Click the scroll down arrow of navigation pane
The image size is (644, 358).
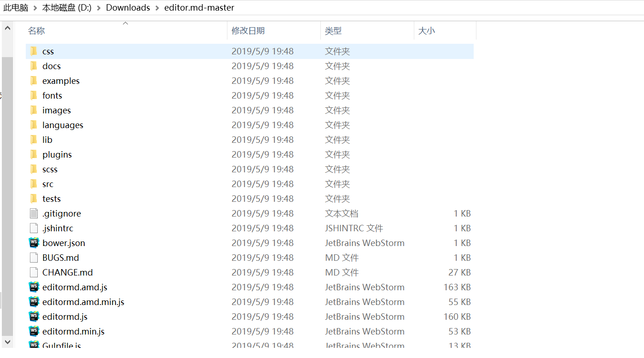point(7,342)
